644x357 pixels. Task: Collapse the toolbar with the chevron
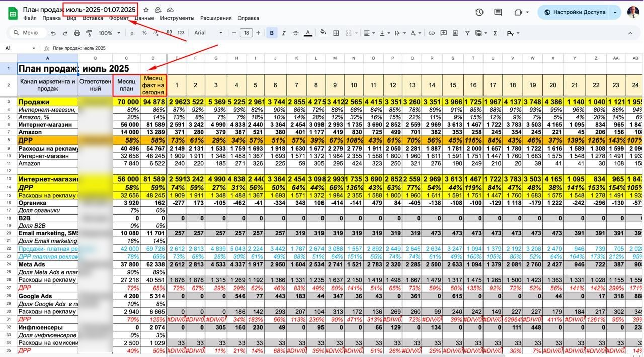click(630, 33)
